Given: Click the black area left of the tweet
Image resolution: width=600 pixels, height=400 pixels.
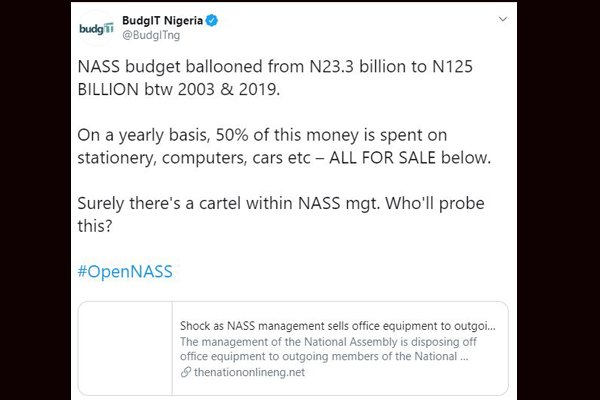Looking at the screenshot, I should [35, 200].
